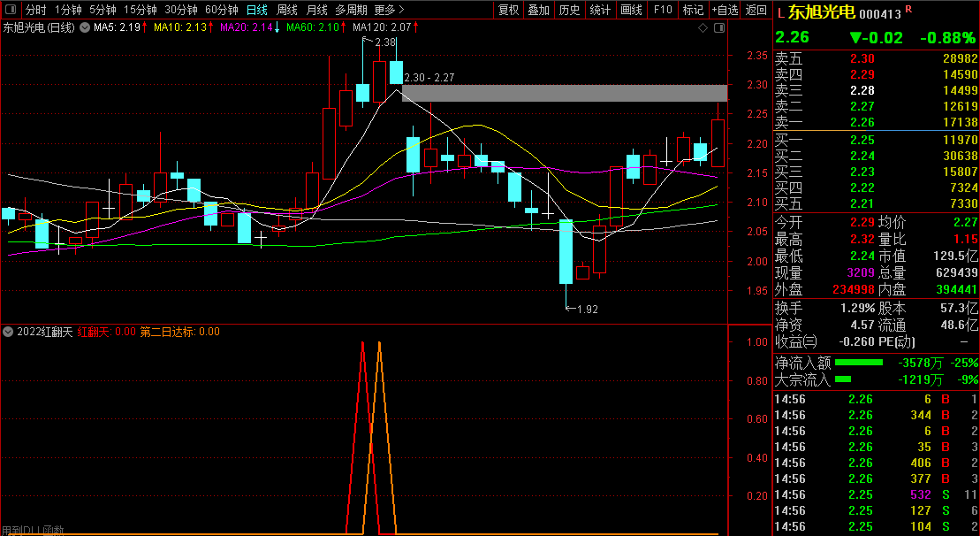Image resolution: width=980 pixels, height=536 pixels.
Task: Expand the 2022红翻天 indicator dropdown
Action: coord(7,332)
